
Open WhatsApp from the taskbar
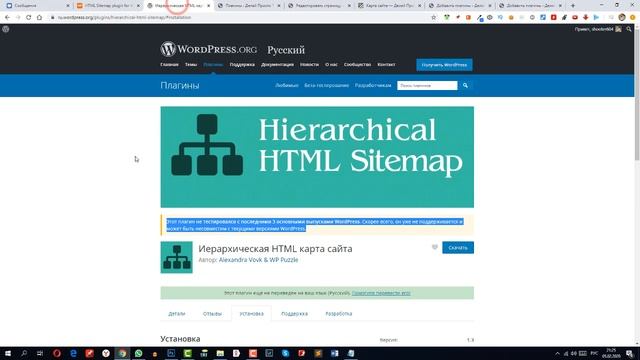click(x=138, y=353)
